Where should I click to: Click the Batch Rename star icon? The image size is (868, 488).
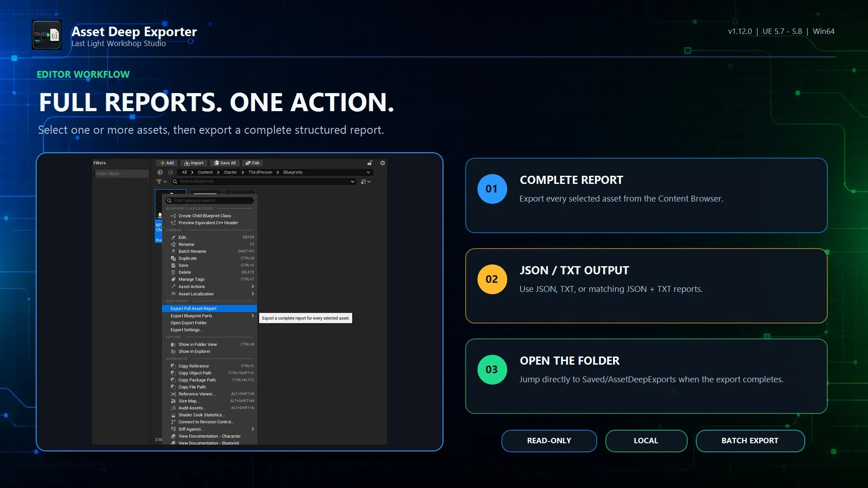click(x=173, y=251)
